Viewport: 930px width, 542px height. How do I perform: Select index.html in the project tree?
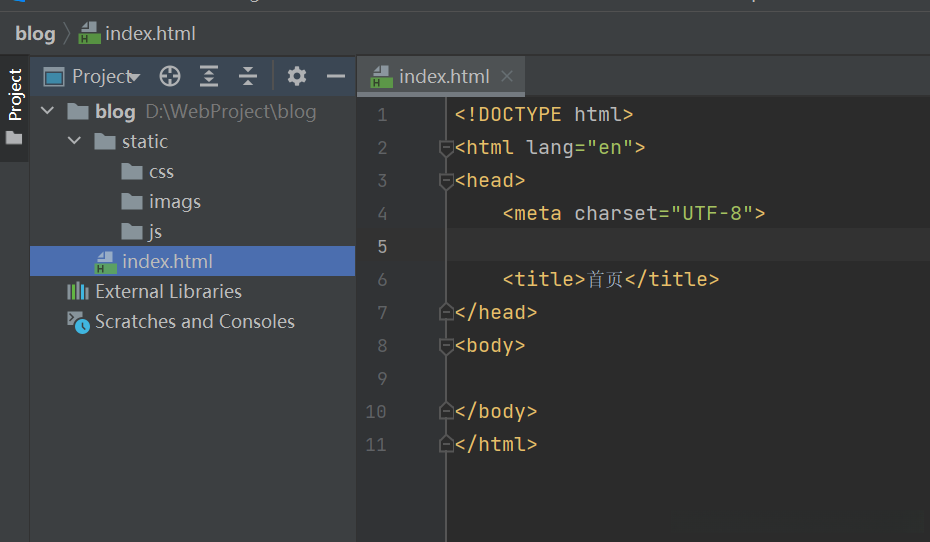point(166,261)
